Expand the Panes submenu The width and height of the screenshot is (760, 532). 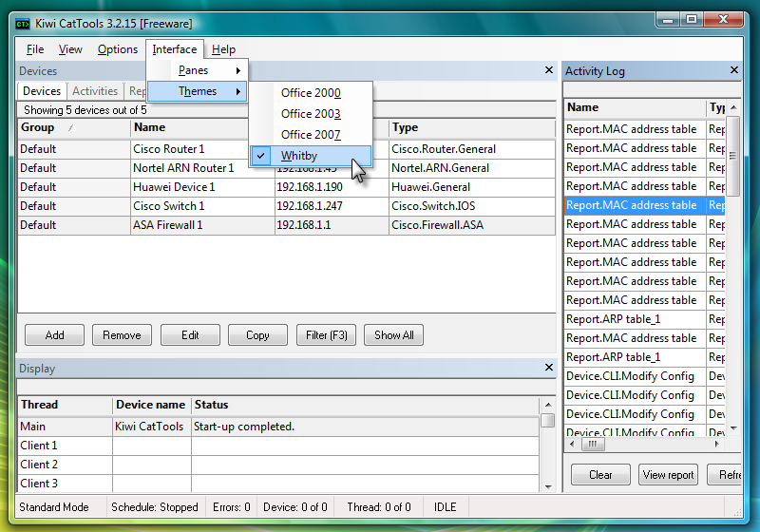pos(198,70)
